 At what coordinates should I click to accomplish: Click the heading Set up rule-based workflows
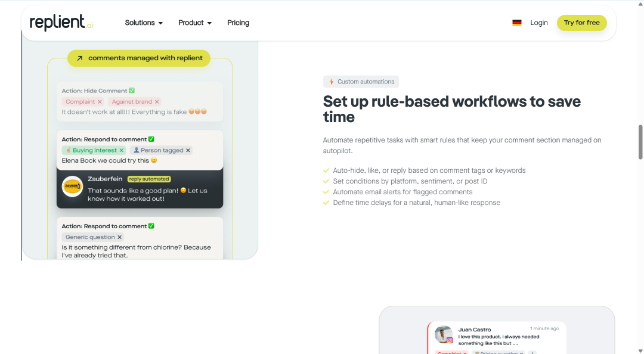click(x=452, y=109)
